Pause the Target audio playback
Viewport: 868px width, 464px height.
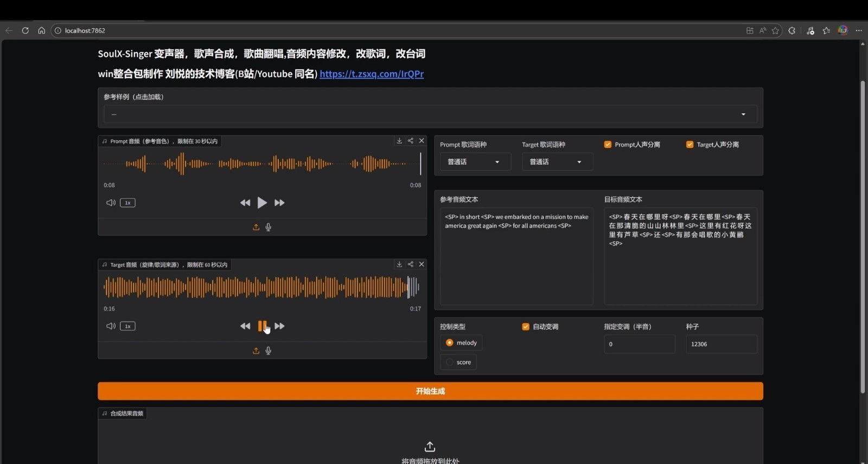262,326
